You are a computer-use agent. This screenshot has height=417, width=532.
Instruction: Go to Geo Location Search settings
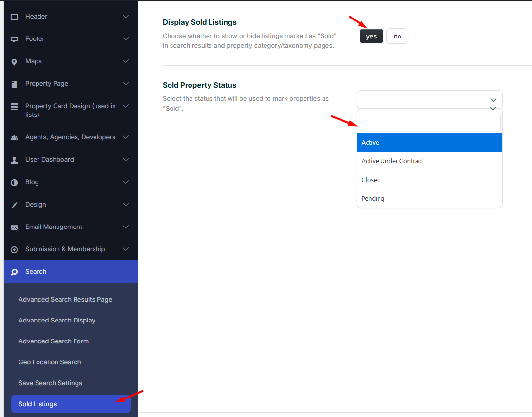[x=50, y=362]
